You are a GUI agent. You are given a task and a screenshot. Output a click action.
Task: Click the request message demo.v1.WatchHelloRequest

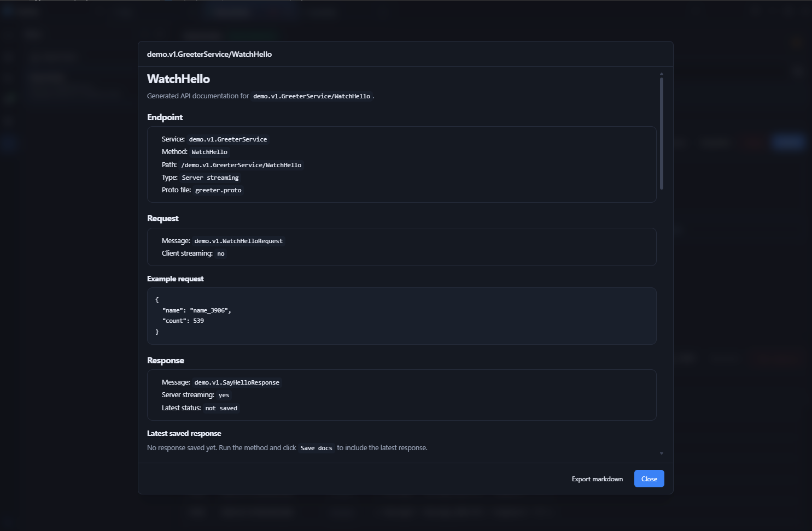tap(238, 241)
